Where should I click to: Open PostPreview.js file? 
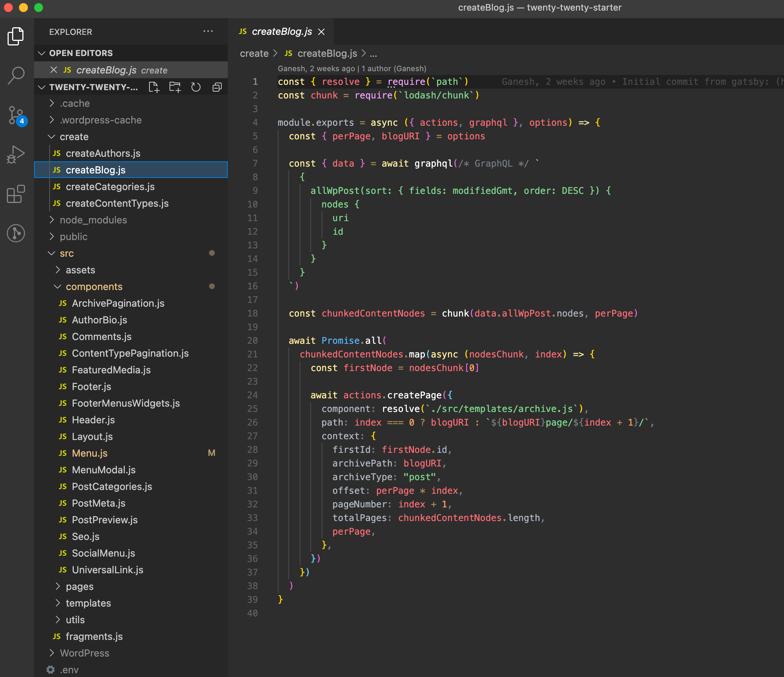(131, 520)
